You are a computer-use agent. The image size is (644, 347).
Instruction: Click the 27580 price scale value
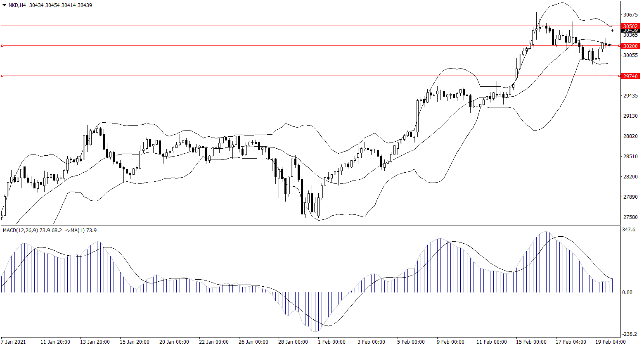pyautogui.click(x=631, y=217)
